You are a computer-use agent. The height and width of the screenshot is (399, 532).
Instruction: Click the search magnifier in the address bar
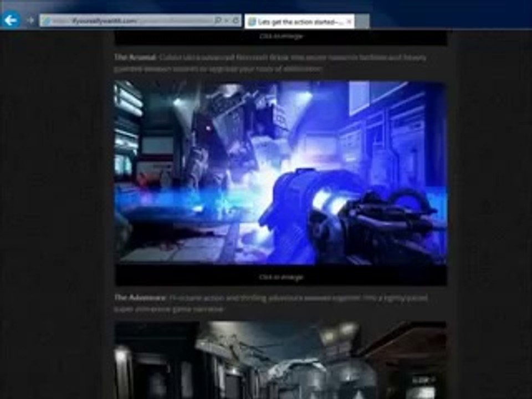click(218, 21)
